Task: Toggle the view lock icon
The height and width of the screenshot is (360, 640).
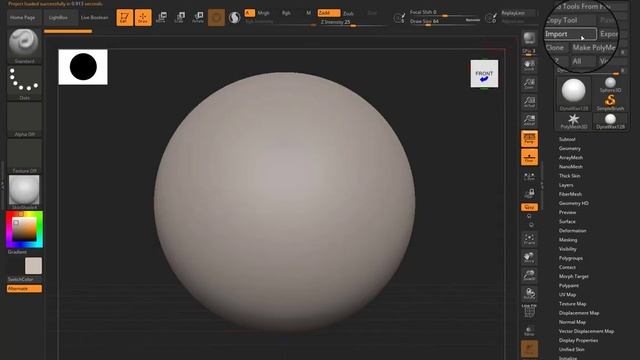Action: (x=529, y=193)
